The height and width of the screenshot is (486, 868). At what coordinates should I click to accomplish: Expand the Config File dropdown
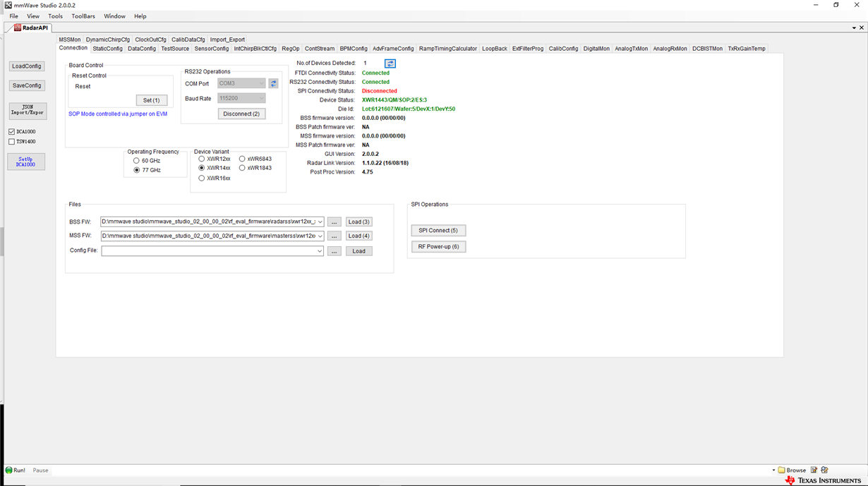320,251
